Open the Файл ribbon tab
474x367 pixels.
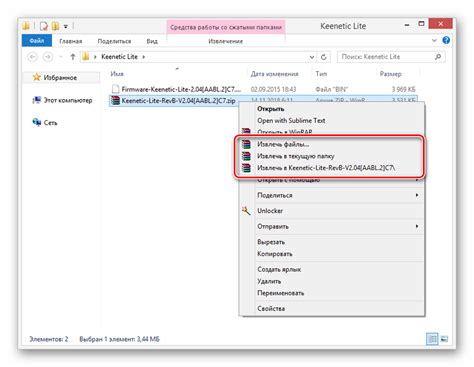[x=37, y=41]
